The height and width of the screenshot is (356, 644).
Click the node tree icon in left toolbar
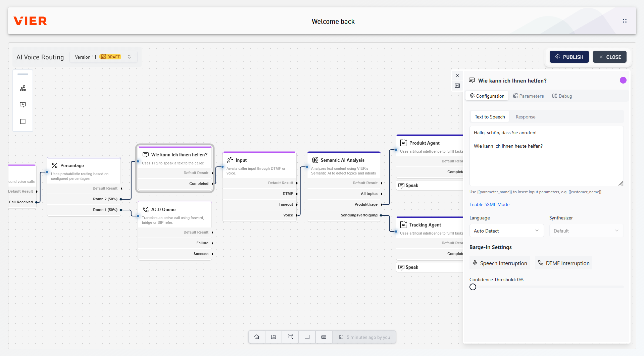click(23, 88)
